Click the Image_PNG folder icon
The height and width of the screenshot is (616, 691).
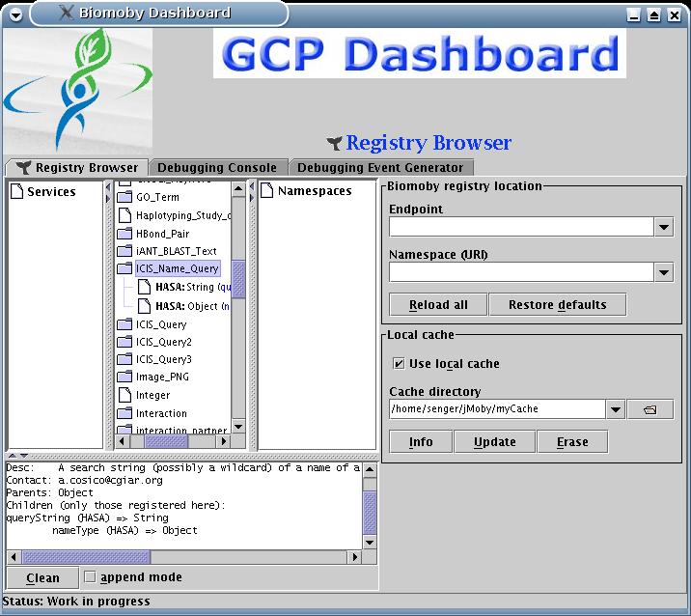click(x=124, y=377)
